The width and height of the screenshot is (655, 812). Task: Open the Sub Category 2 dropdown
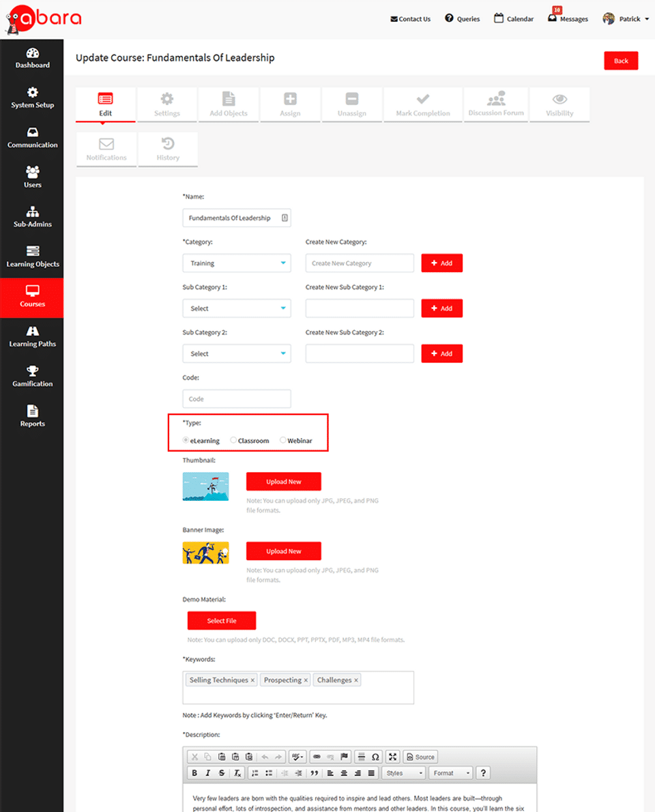237,353
